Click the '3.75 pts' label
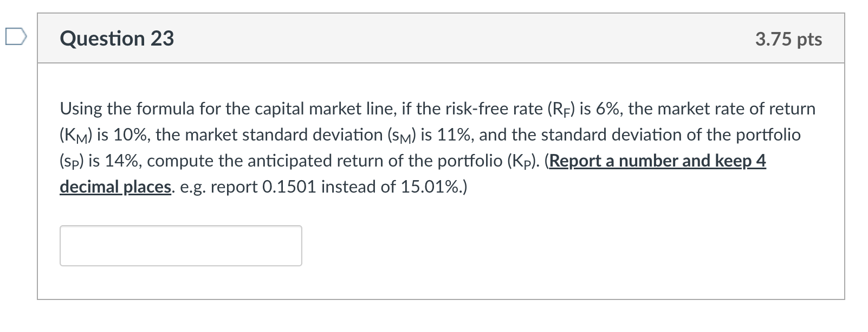Image resolution: width=868 pixels, height=332 pixels. [x=789, y=39]
